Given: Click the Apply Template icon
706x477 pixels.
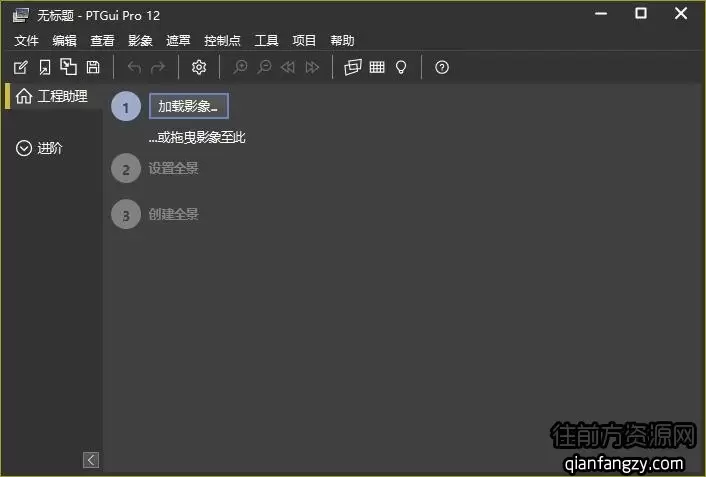Looking at the screenshot, I should click(68, 67).
